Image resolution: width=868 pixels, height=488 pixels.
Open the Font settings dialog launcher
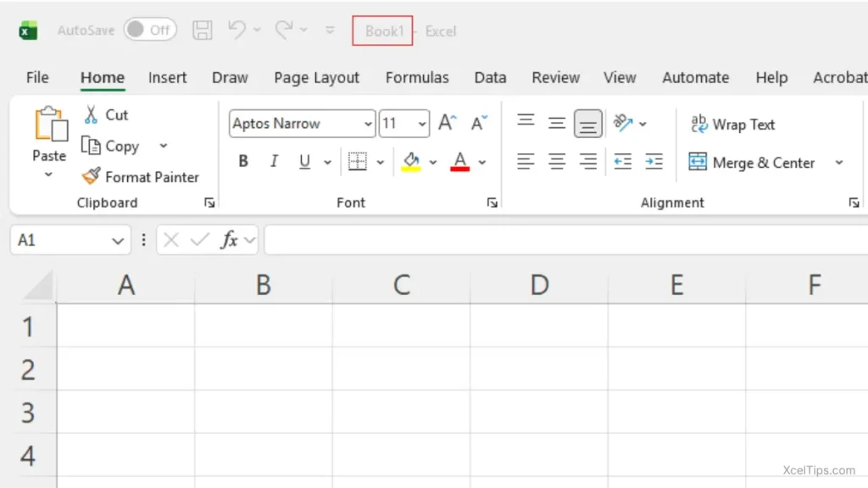[x=492, y=202]
